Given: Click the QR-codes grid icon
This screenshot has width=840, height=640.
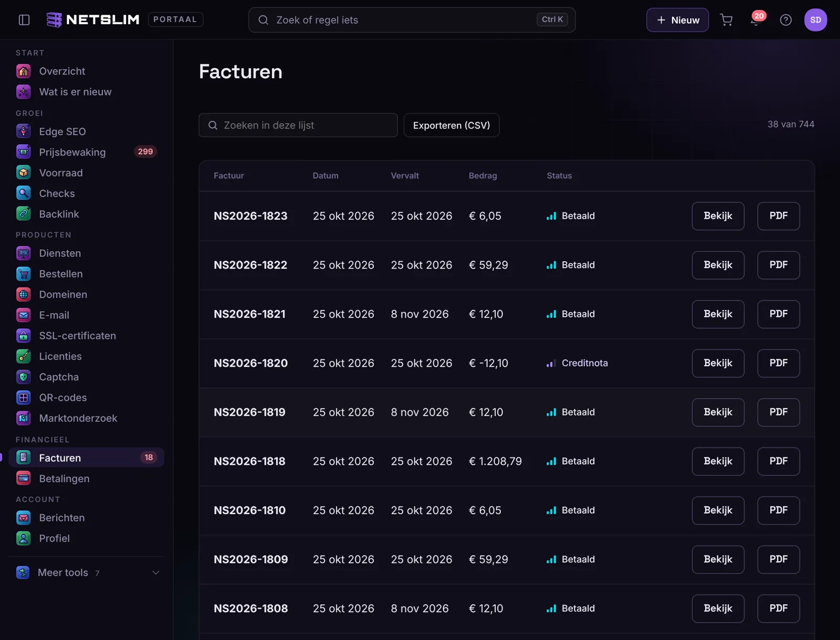Looking at the screenshot, I should click(x=24, y=398).
